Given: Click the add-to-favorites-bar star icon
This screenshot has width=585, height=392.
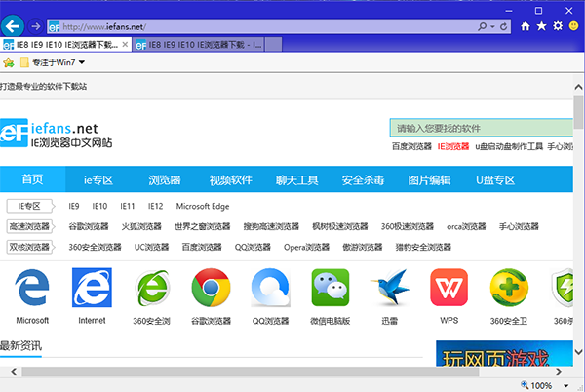Looking at the screenshot, I should (9, 63).
